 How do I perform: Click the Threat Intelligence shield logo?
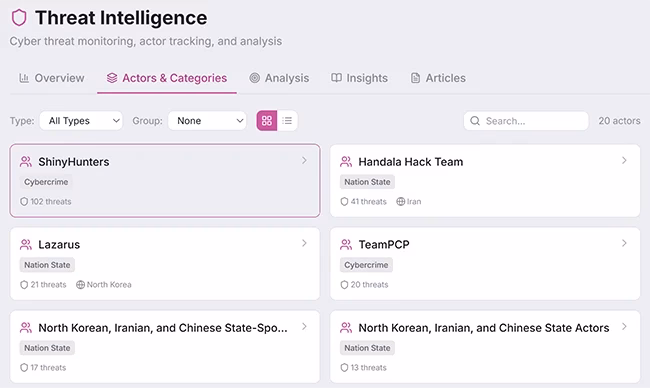click(19, 18)
